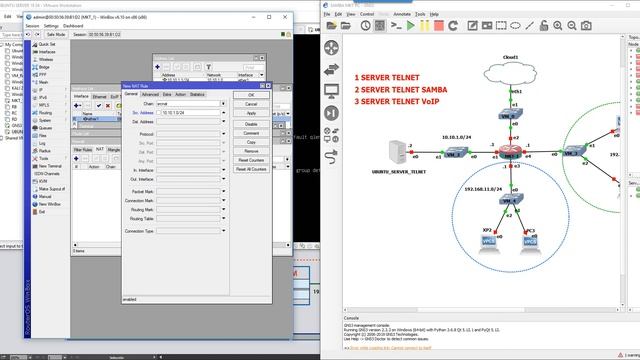The image size is (640, 360).
Task: Stop all nodes with red stop icon
Action: coord(439,26)
